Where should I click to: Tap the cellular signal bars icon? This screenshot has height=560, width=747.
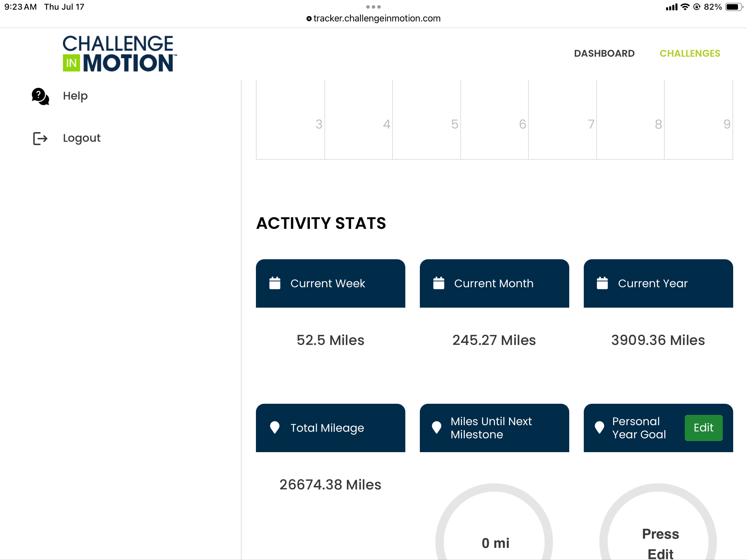click(x=672, y=7)
